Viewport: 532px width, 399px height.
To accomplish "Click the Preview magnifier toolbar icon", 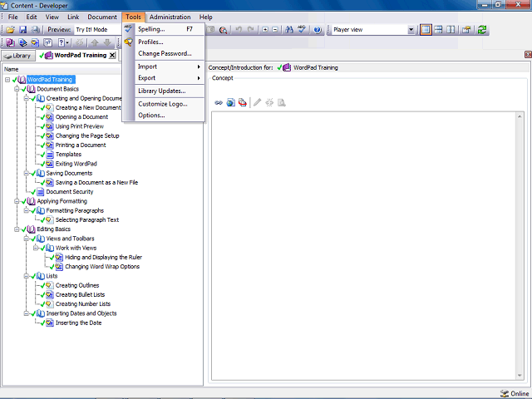I will pyautogui.click(x=223, y=30).
